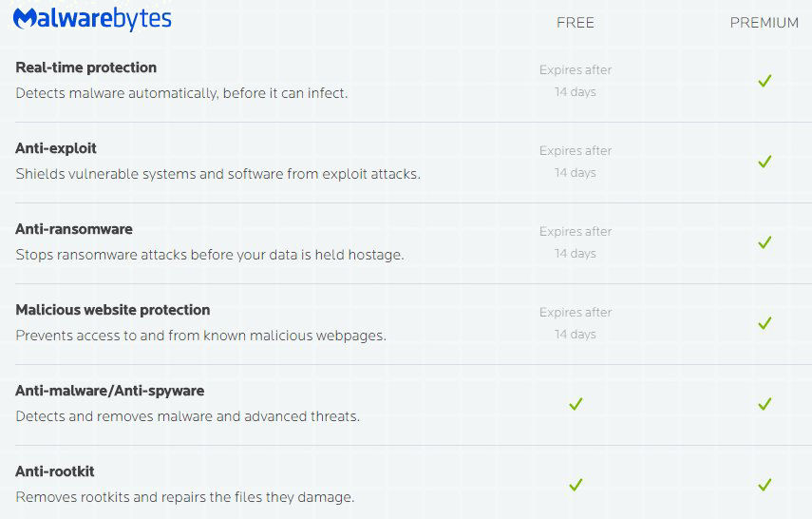Click Free checkmark for Anti-rootkit
This screenshot has height=519, width=812.
[575, 485]
